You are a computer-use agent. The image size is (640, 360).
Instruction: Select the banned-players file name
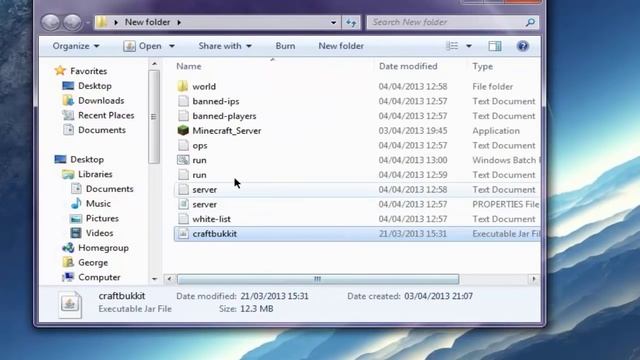(x=224, y=116)
